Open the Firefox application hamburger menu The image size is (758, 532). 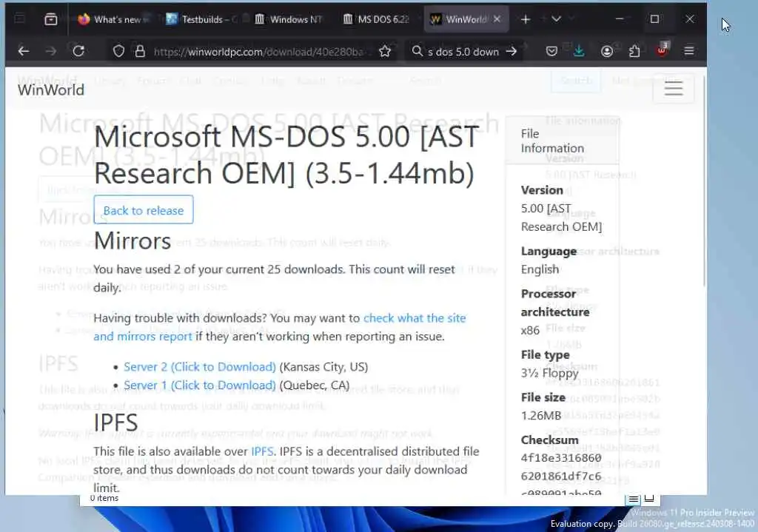689,51
